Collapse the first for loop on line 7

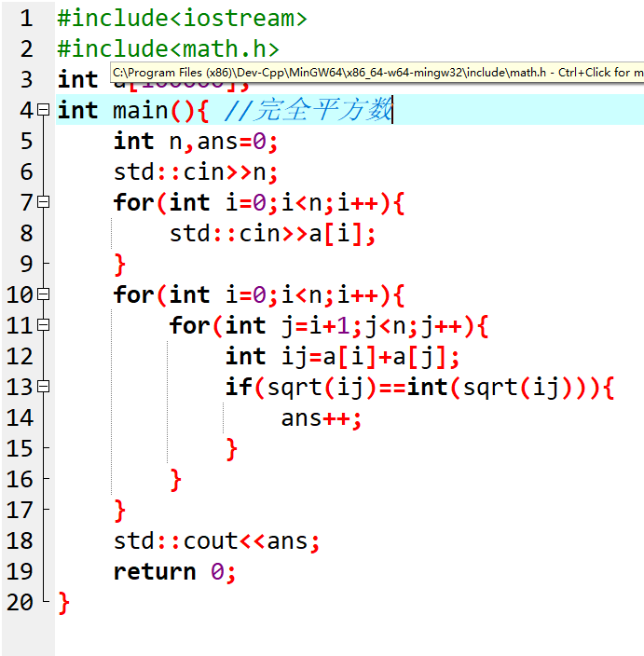click(43, 203)
